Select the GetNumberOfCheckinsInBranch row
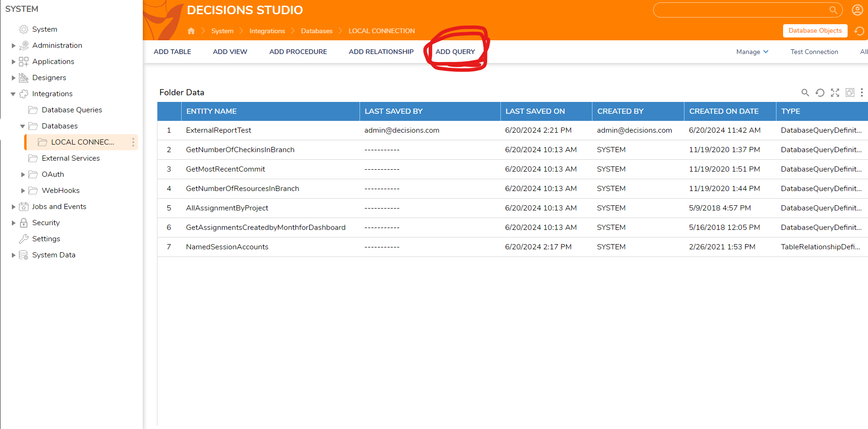 513,150
